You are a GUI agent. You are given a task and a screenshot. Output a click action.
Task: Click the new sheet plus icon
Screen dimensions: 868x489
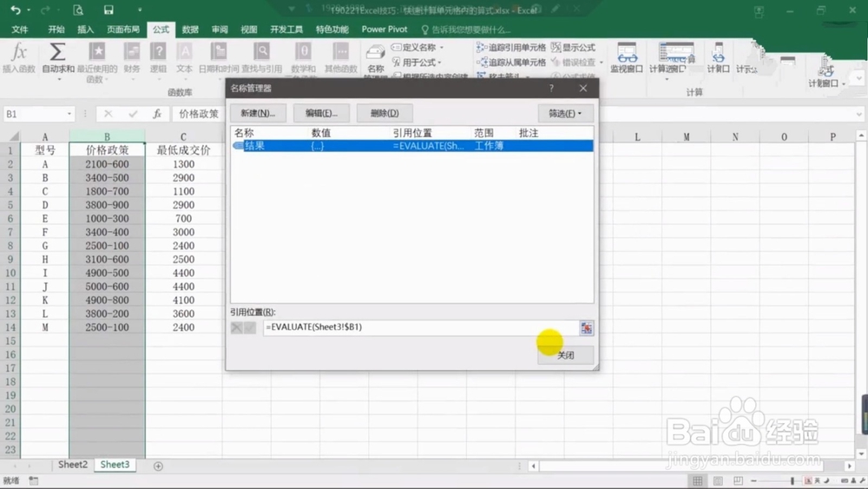158,466
